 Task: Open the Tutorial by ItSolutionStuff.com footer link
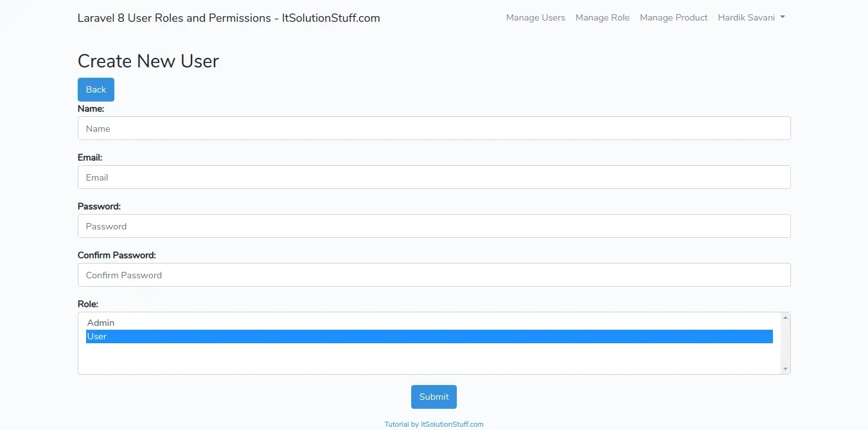tap(434, 424)
